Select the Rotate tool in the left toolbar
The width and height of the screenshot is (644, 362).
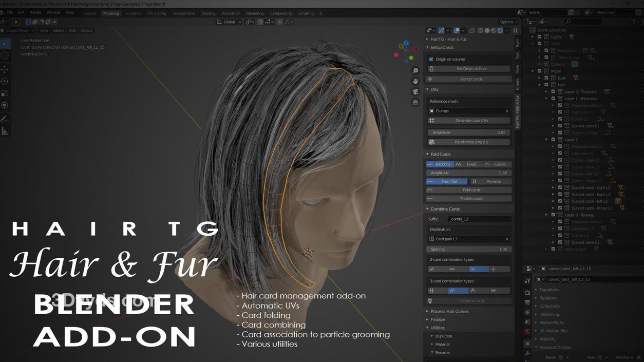(x=5, y=81)
